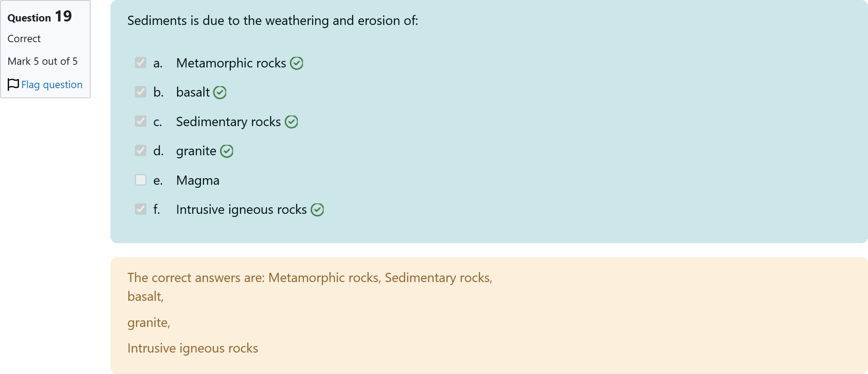This screenshot has height=374, width=868.
Task: Toggle the option c. Sedimentary rocks checkbox
Action: 141,121
